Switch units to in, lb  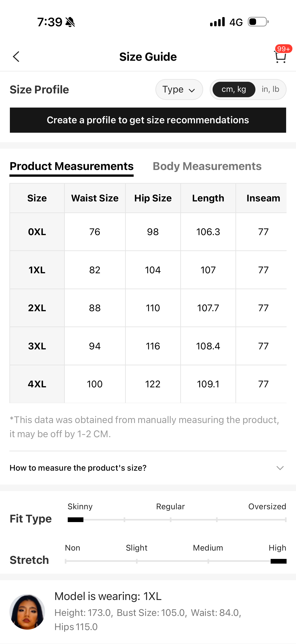pyautogui.click(x=270, y=90)
